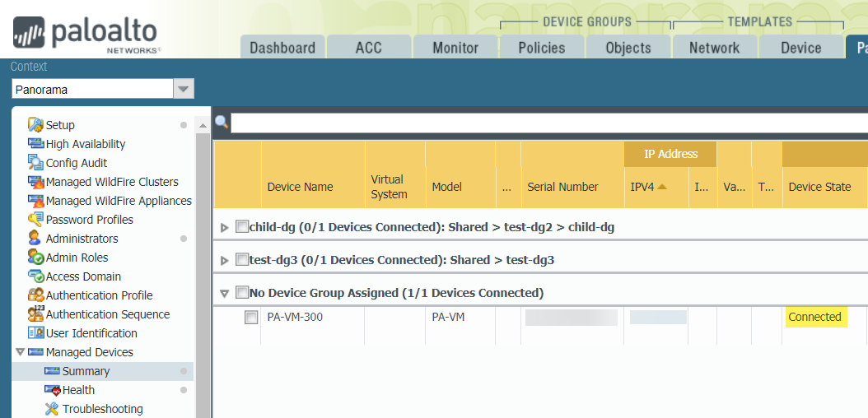Check the child-dg device group checkbox

click(242, 227)
